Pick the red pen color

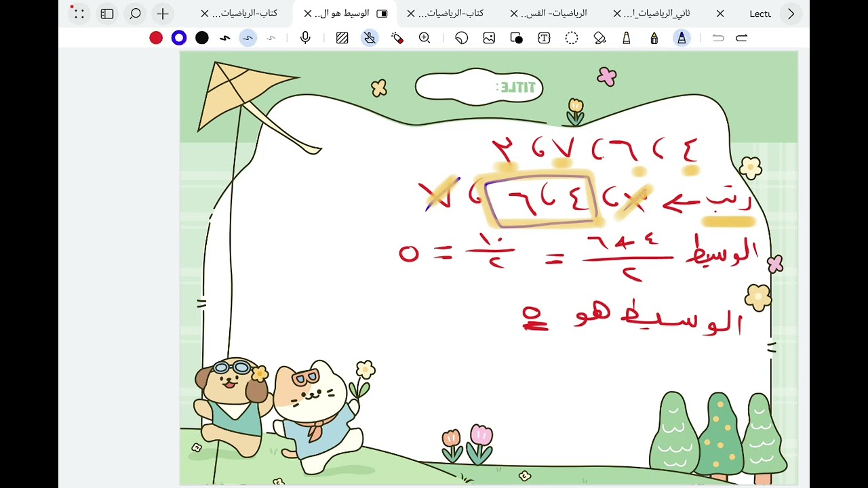coord(156,38)
